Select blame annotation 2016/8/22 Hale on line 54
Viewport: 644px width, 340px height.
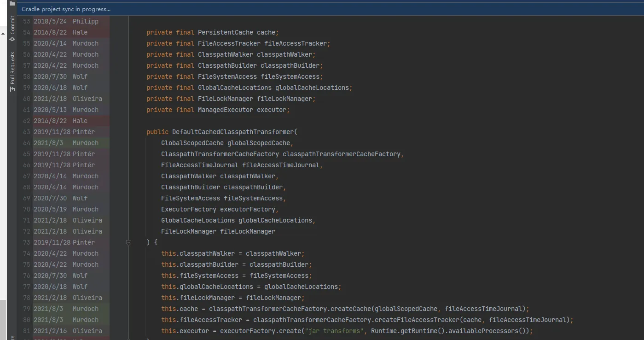tap(60, 32)
